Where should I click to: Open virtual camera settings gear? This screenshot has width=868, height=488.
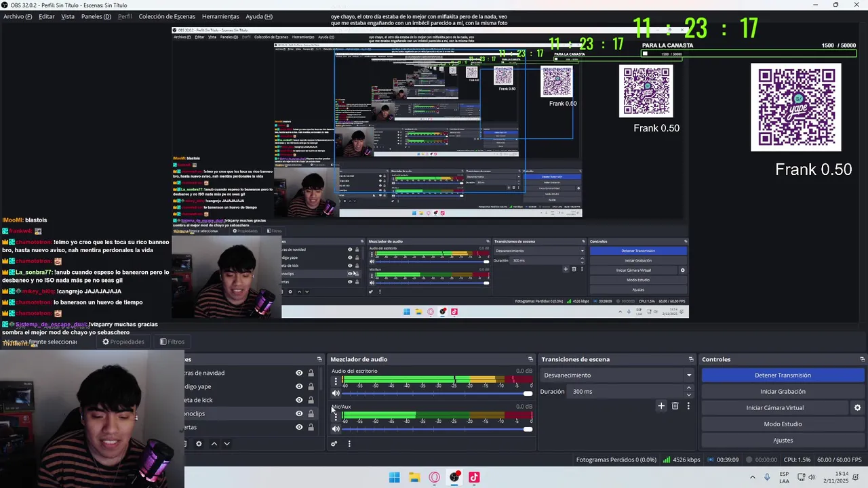(857, 408)
